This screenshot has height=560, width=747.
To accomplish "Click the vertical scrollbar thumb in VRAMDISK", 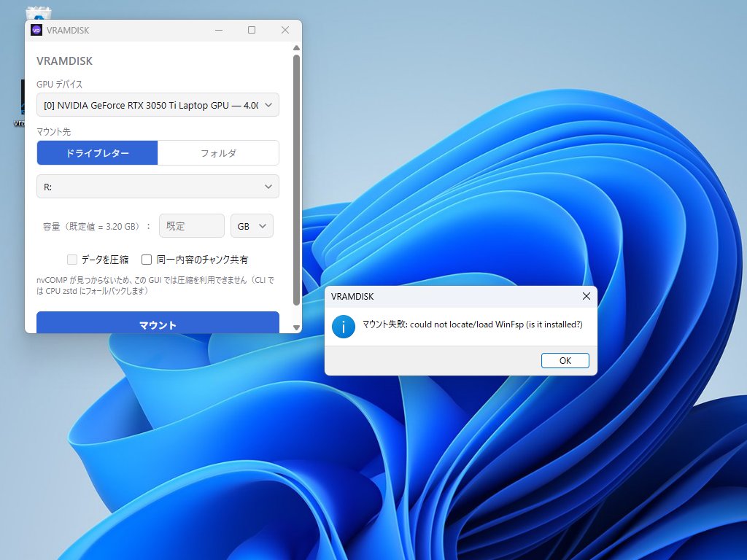I will (x=296, y=180).
